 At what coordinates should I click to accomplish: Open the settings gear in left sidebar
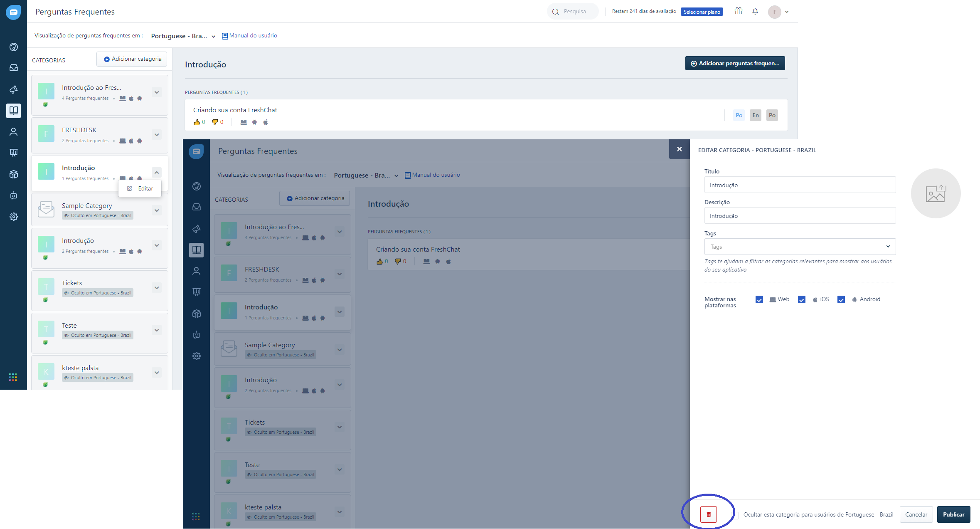tap(14, 217)
